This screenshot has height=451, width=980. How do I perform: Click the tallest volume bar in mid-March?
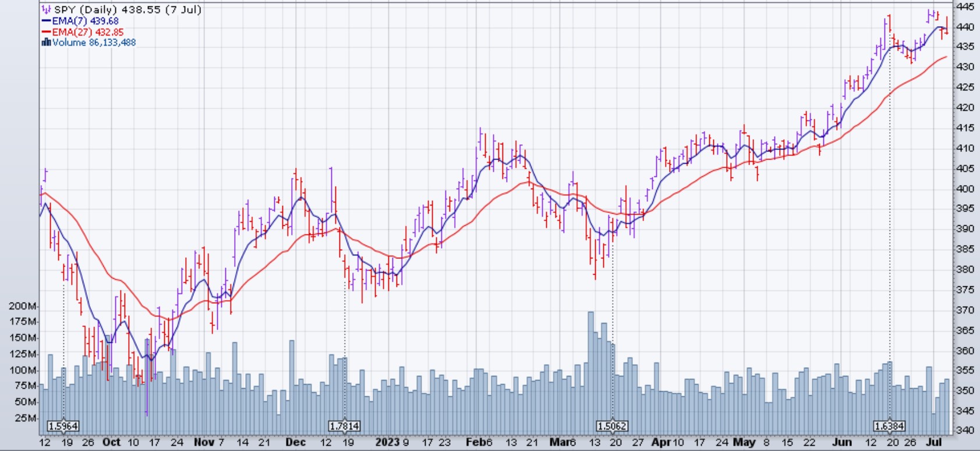[590, 372]
